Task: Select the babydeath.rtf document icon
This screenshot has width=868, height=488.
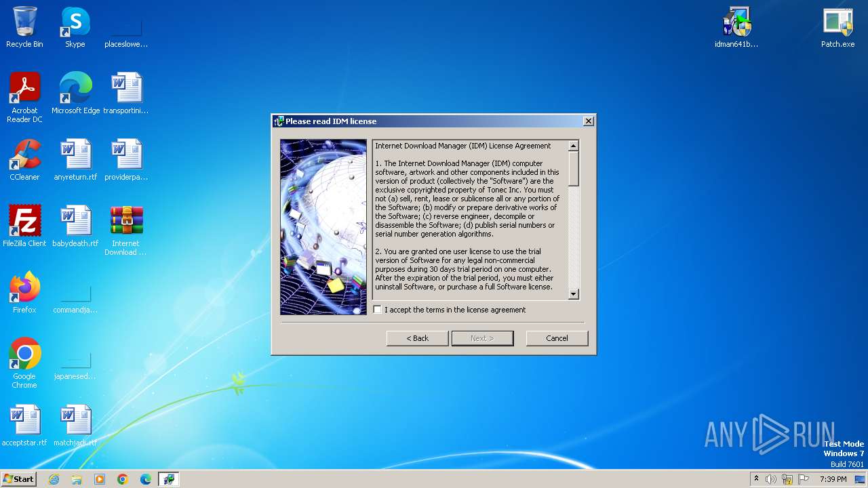Action: click(75, 226)
